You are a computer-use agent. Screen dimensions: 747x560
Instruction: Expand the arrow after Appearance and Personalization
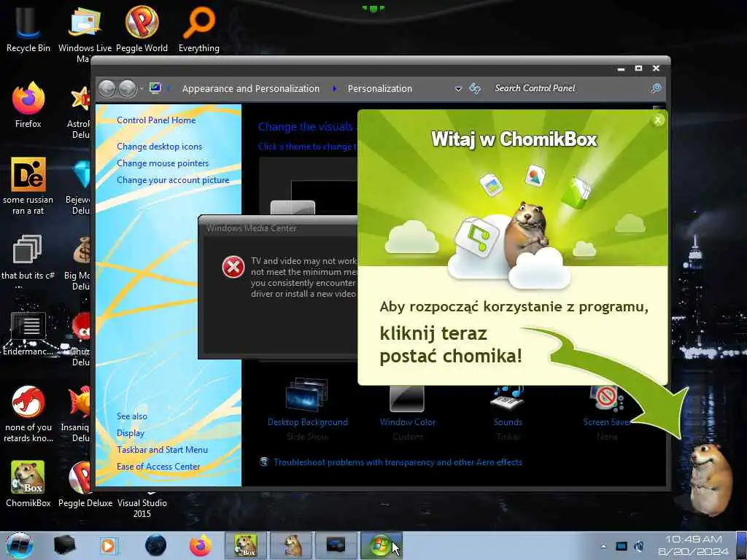(334, 88)
